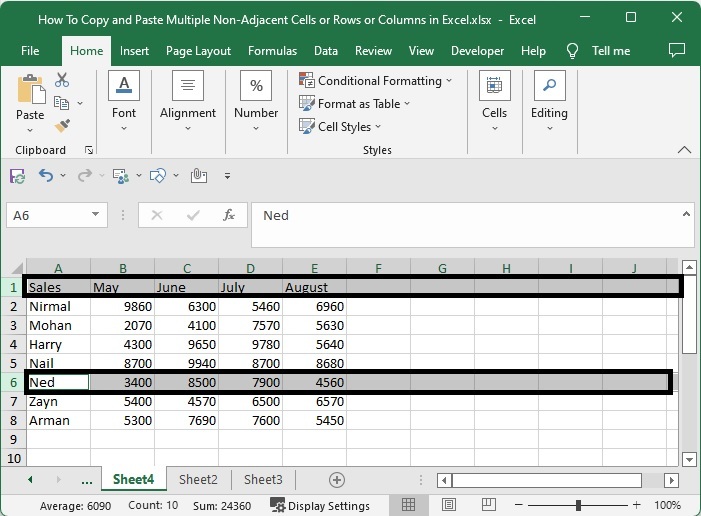Switch to Page Break Preview view
The image size is (701, 516).
tap(489, 505)
